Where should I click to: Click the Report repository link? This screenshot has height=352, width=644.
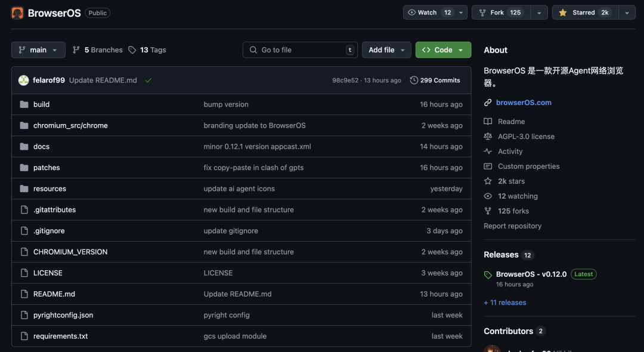coord(513,226)
